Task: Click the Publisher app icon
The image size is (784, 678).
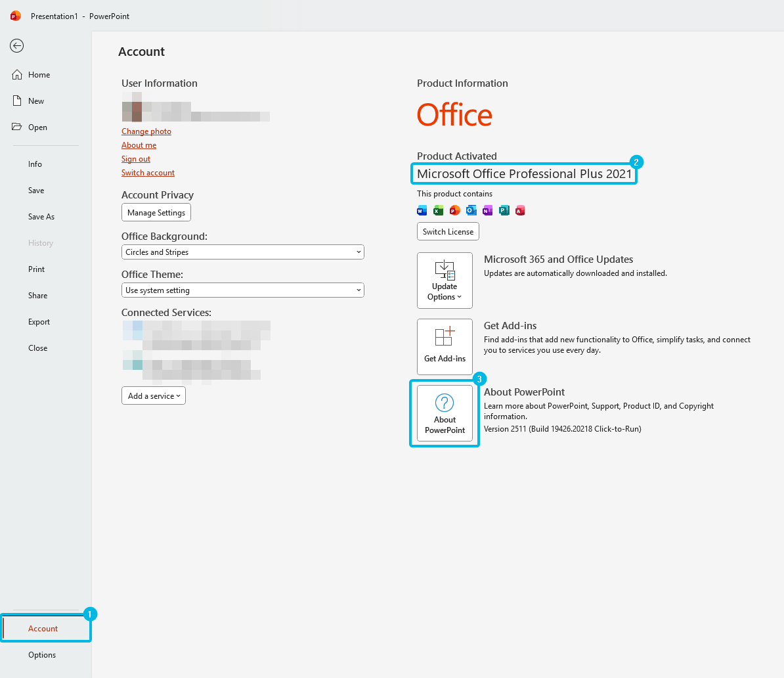Action: 504,211
